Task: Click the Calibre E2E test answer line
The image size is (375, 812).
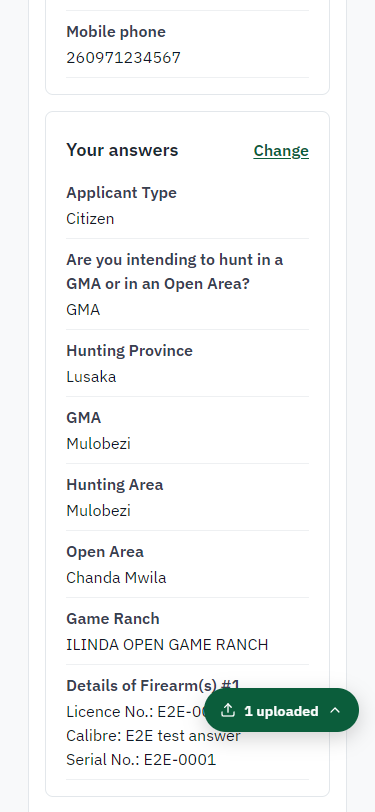Action: click(153, 736)
